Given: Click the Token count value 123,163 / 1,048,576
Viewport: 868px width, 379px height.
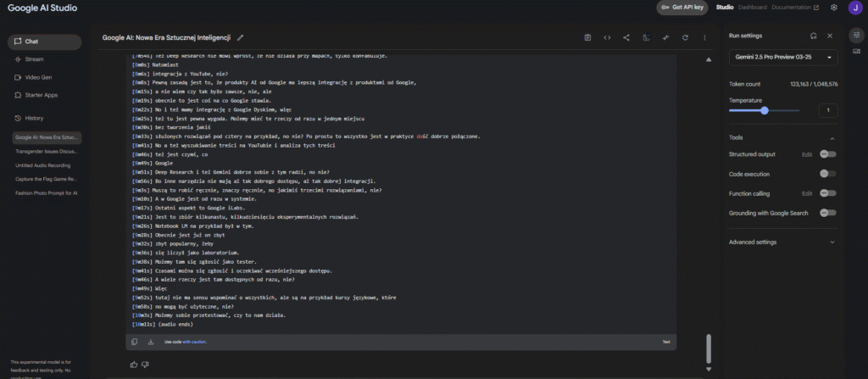Looking at the screenshot, I should pyautogui.click(x=814, y=84).
